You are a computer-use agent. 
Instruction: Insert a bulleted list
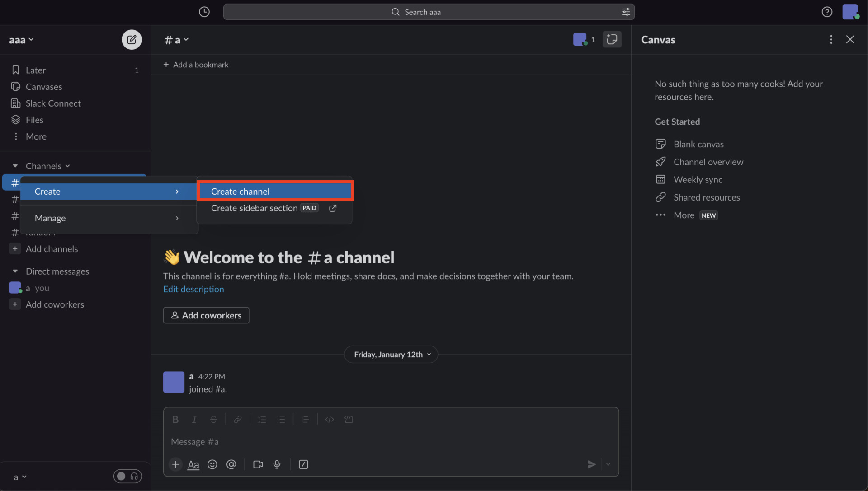coord(281,419)
